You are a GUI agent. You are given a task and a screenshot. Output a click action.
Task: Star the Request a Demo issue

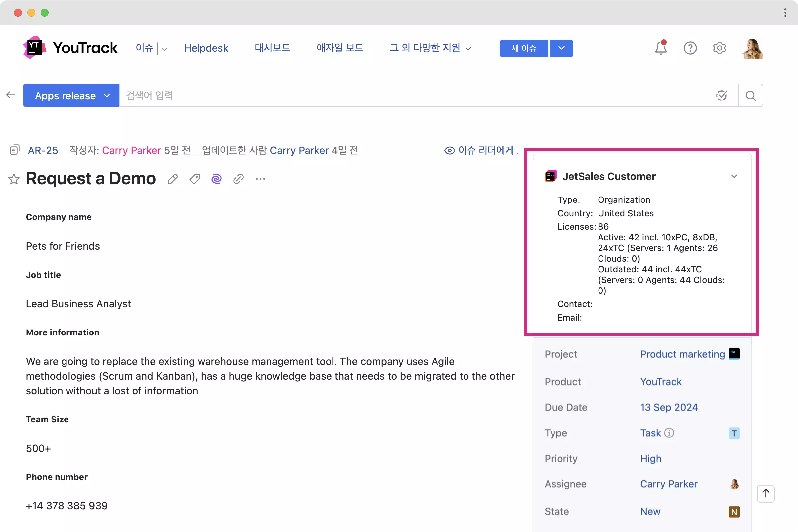14,179
